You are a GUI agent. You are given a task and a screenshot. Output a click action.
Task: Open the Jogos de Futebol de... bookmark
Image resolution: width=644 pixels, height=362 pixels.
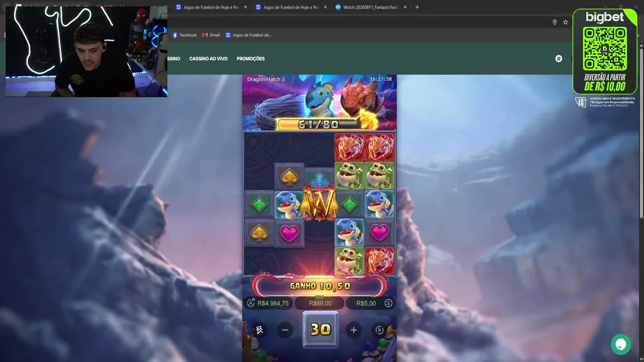tap(249, 35)
